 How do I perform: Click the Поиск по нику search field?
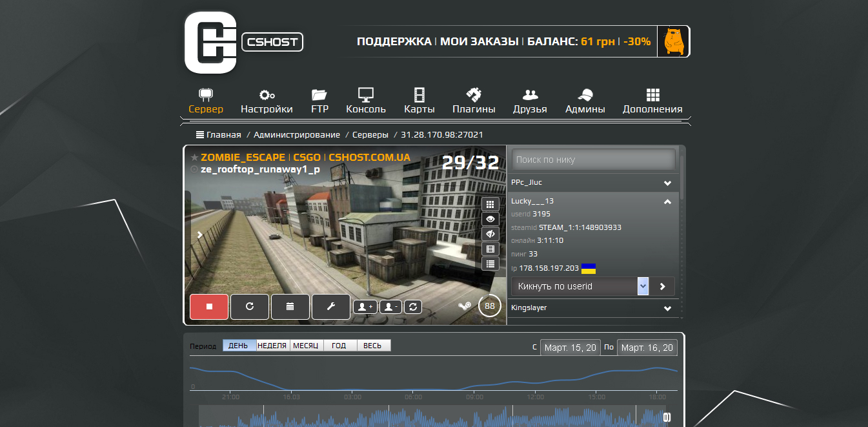point(593,159)
